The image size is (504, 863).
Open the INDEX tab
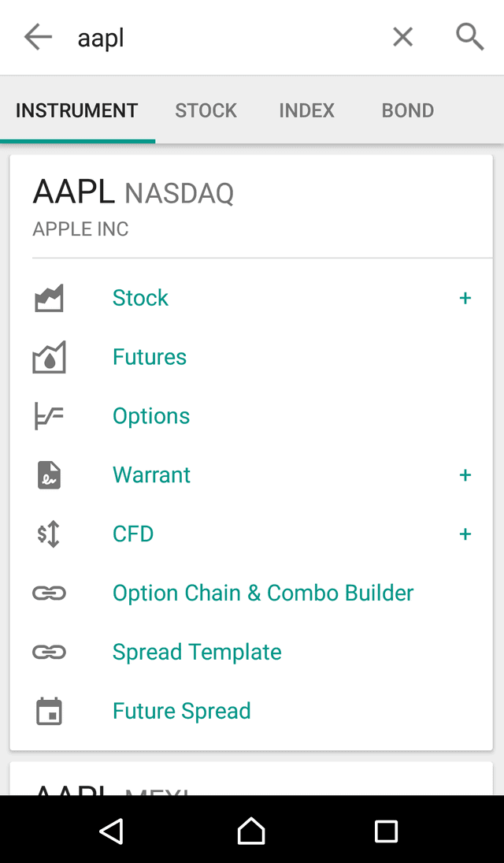(x=306, y=110)
